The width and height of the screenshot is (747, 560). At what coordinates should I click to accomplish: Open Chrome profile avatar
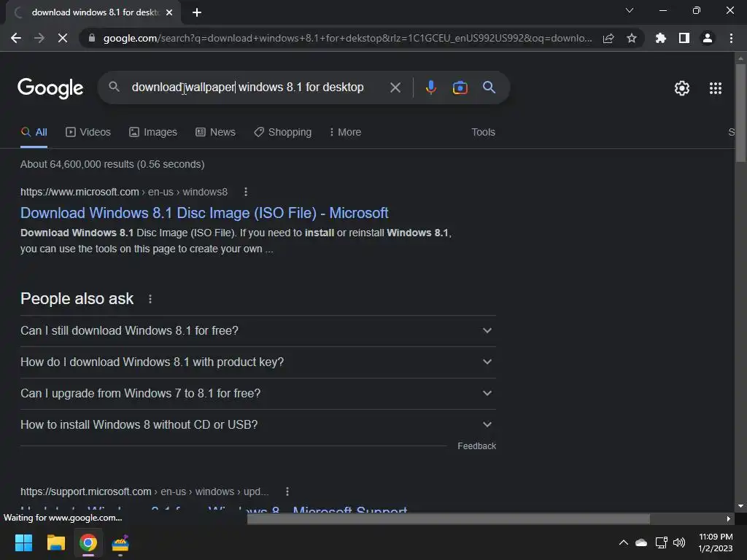click(x=708, y=38)
